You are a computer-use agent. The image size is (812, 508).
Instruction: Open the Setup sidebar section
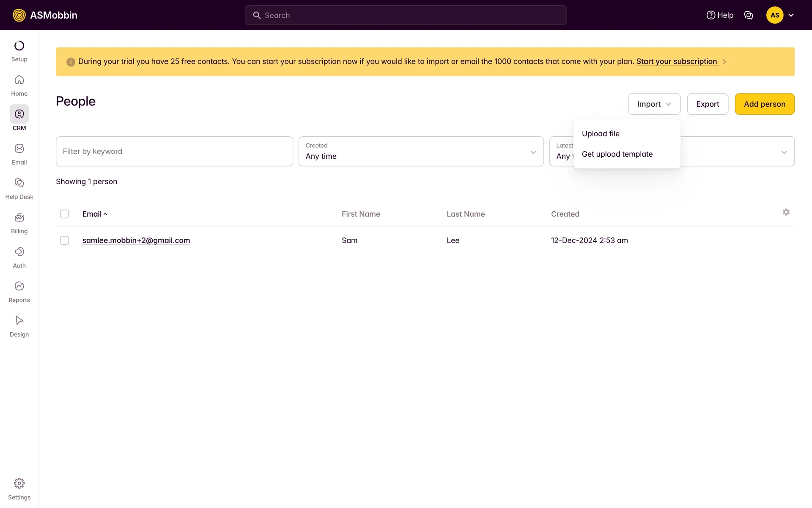[x=19, y=51]
